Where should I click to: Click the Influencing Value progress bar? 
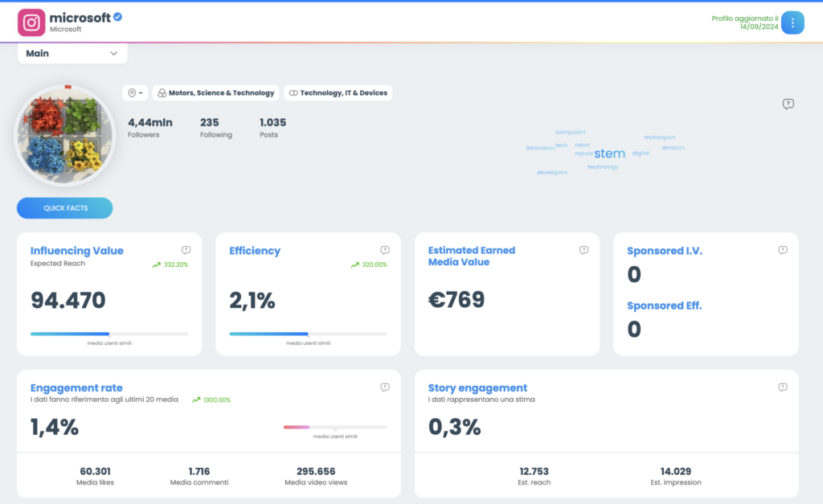109,334
